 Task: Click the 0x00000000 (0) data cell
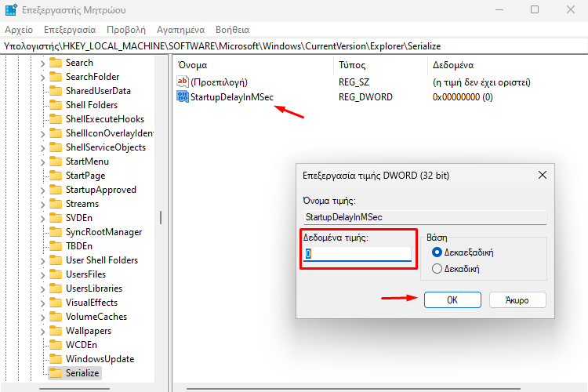[463, 97]
